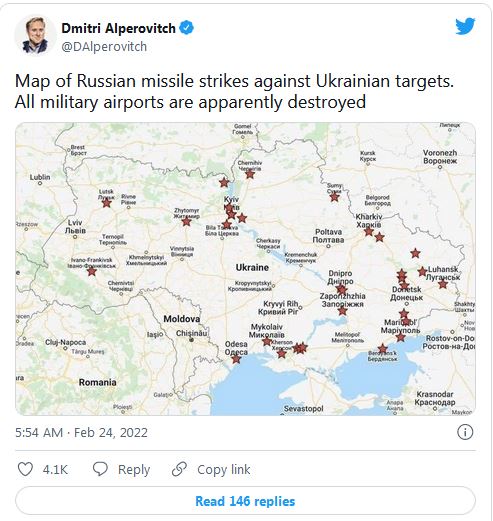Screen dimensions: 493x521
Task: Open the 5:54 AM Feb 24, 2022 timestamp
Action: click(x=81, y=433)
